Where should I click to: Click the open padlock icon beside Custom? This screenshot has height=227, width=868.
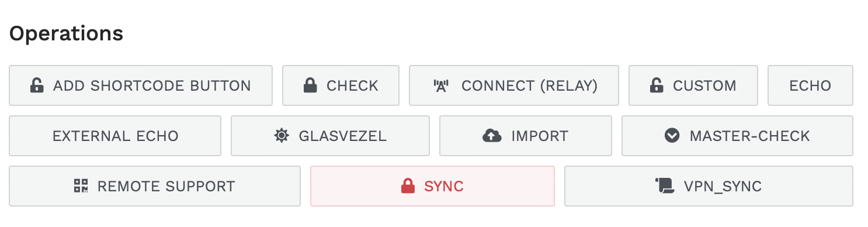657,86
